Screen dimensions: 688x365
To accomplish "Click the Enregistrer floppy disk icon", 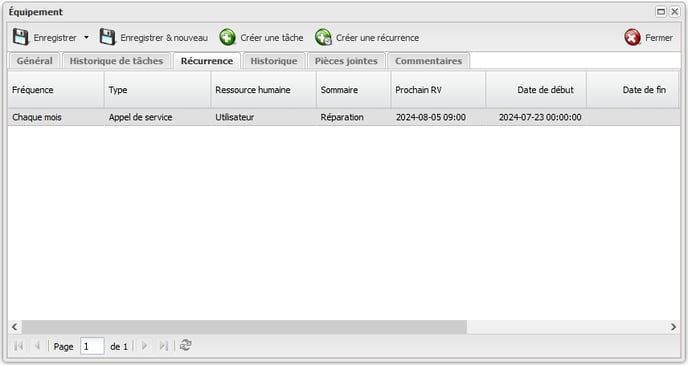I will pos(20,37).
